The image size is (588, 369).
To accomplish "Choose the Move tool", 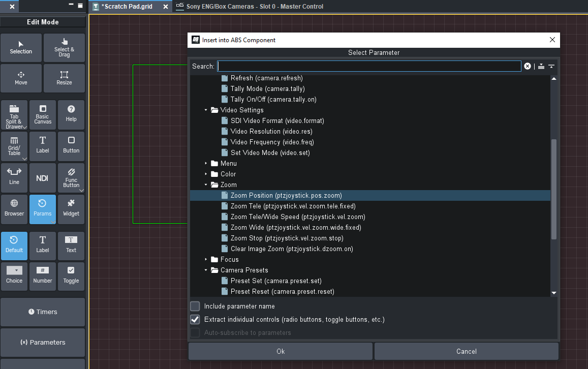I will point(21,78).
